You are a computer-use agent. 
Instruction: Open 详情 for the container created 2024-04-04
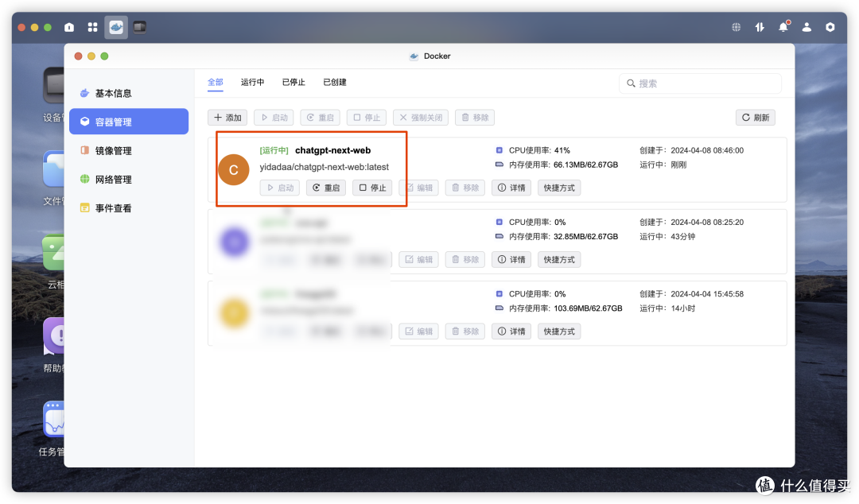(x=511, y=331)
